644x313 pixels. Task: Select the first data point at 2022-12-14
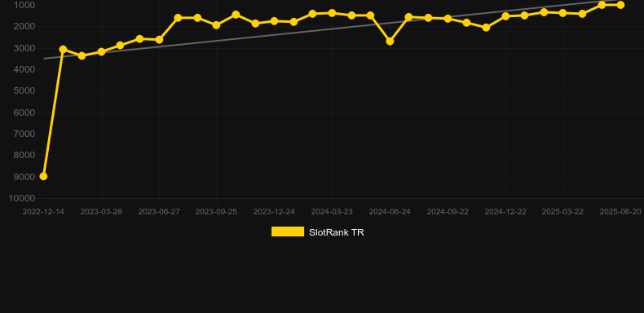[43, 176]
